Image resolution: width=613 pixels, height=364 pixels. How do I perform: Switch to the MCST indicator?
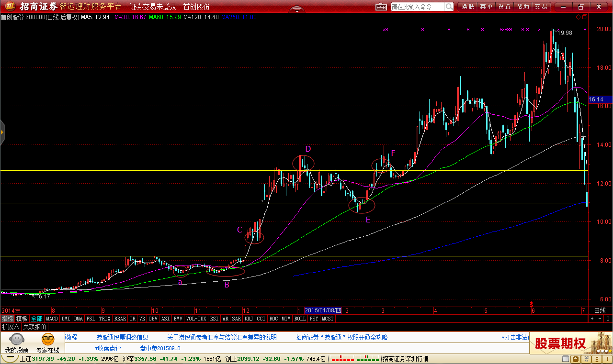tap(328, 319)
